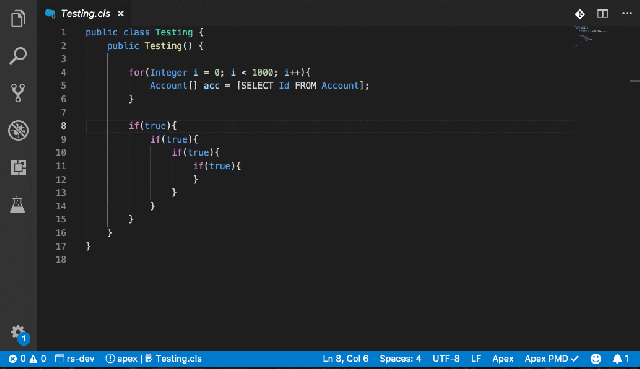The height and width of the screenshot is (369, 640).
Task: Open the Source Control view
Action: tap(18, 93)
